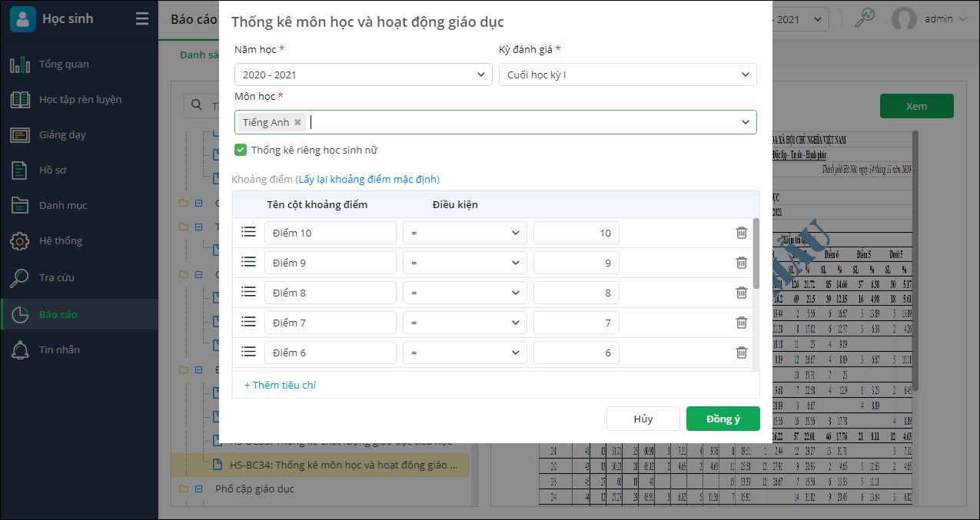Image resolution: width=980 pixels, height=520 pixels.
Task: Open the Tin nhắn notifications section
Action: (x=59, y=349)
